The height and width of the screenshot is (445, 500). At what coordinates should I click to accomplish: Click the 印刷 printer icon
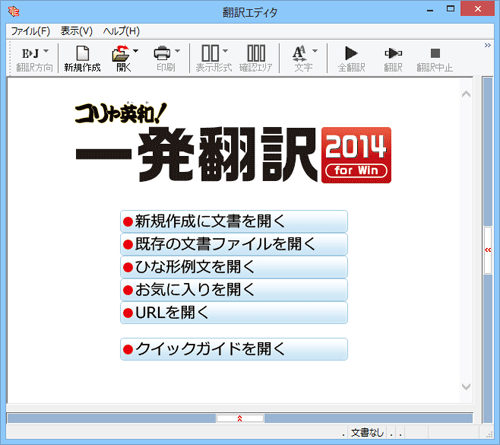[x=162, y=53]
